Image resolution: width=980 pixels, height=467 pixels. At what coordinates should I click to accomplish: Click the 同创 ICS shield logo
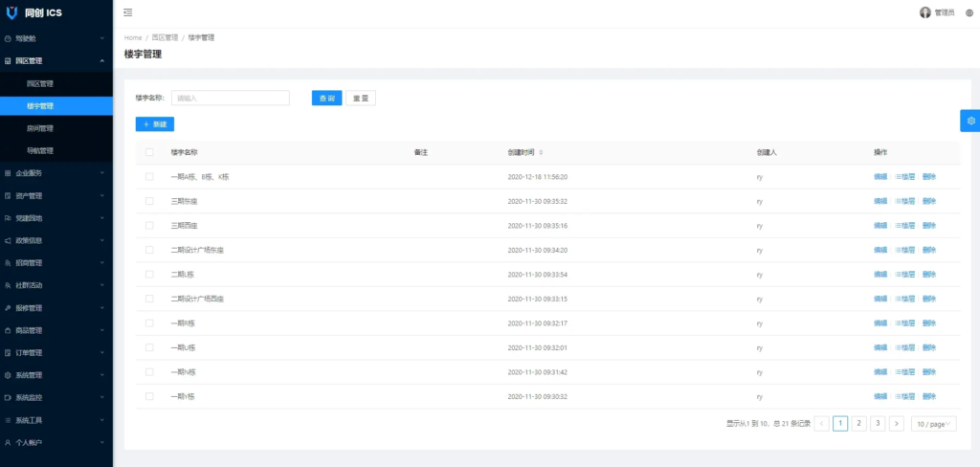11,12
